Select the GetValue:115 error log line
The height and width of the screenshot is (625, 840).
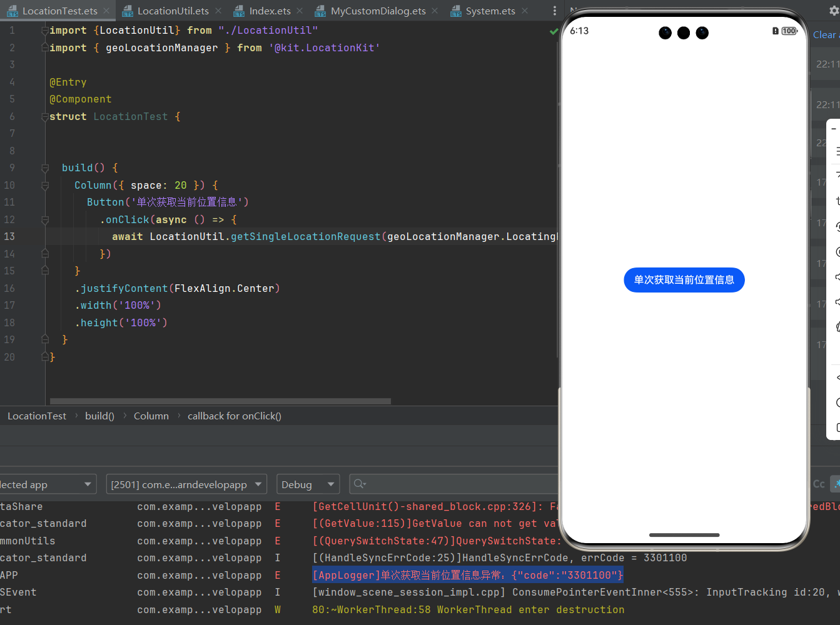pos(435,523)
